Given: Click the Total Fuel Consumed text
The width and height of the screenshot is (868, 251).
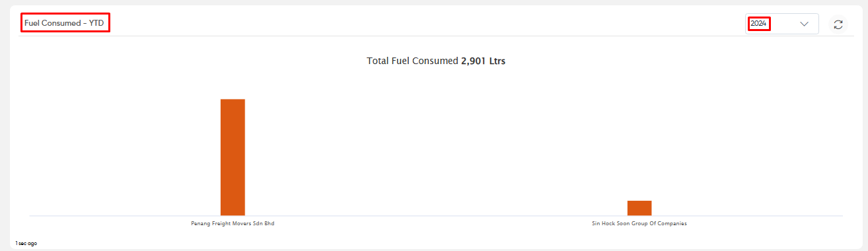Looking at the screenshot, I should 412,61.
